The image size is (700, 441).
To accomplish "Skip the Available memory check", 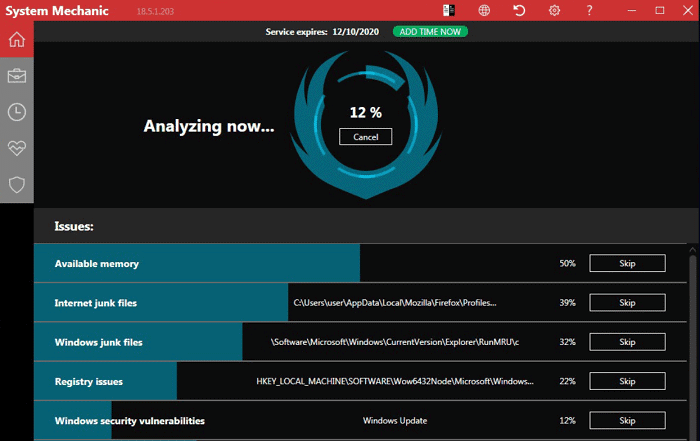I will pos(627,263).
